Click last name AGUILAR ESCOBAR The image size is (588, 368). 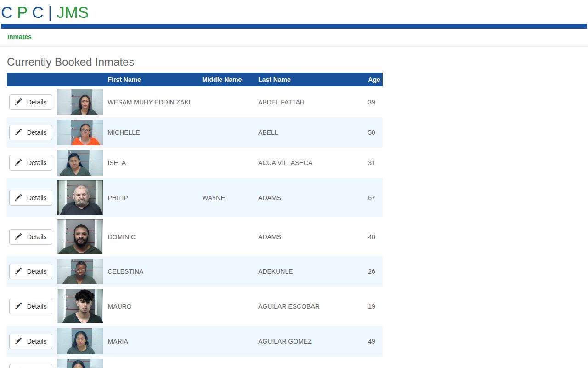click(289, 306)
